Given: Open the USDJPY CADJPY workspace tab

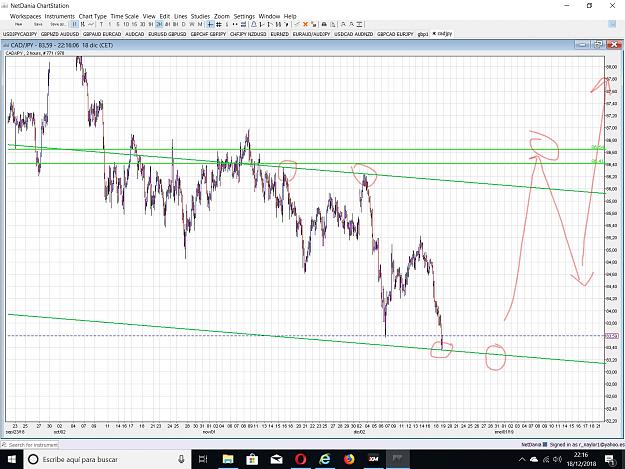Looking at the screenshot, I should coord(20,34).
